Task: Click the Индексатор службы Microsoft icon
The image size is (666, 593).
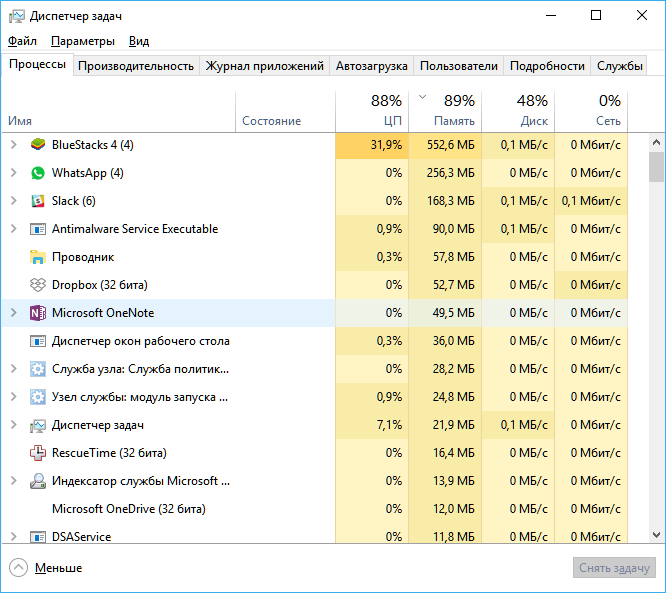Action: click(x=38, y=481)
